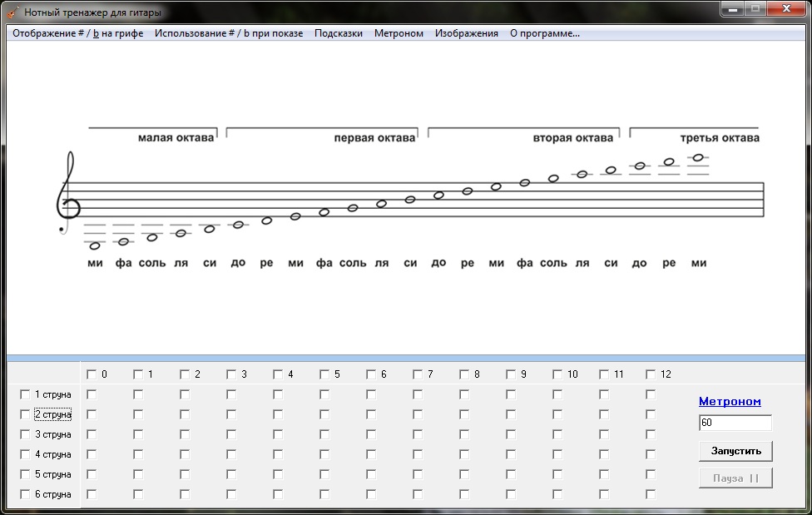Expand the Подсказки menu
Image resolution: width=812 pixels, height=515 pixels.
coord(338,33)
